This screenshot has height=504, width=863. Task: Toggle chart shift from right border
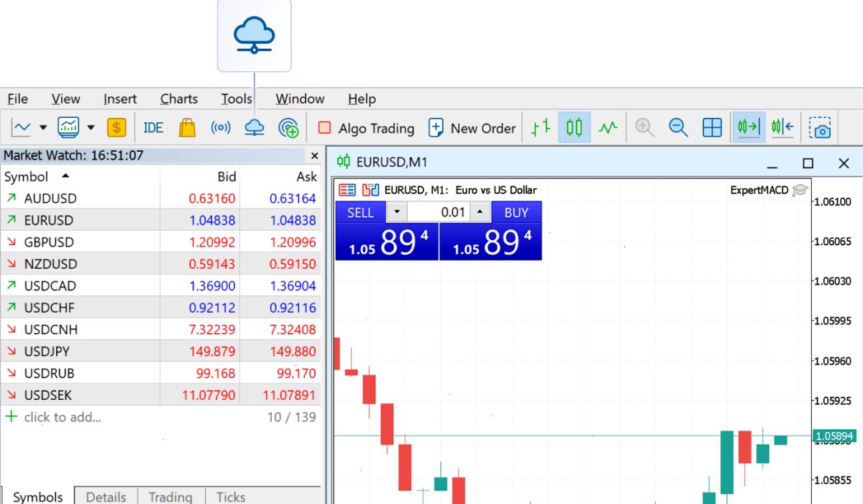click(782, 128)
